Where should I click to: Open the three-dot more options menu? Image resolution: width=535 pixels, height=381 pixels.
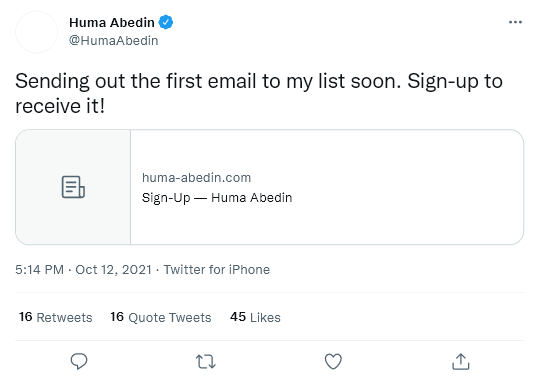(x=515, y=22)
